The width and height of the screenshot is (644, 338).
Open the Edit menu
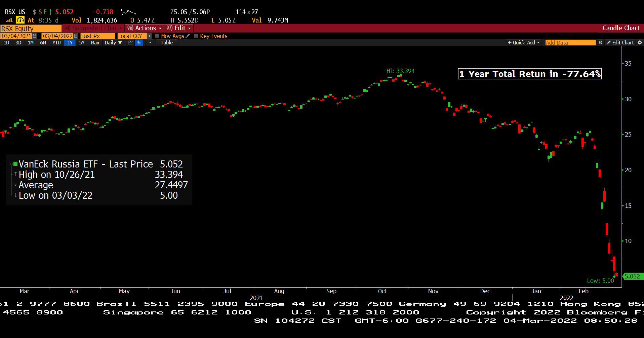[x=178, y=28]
